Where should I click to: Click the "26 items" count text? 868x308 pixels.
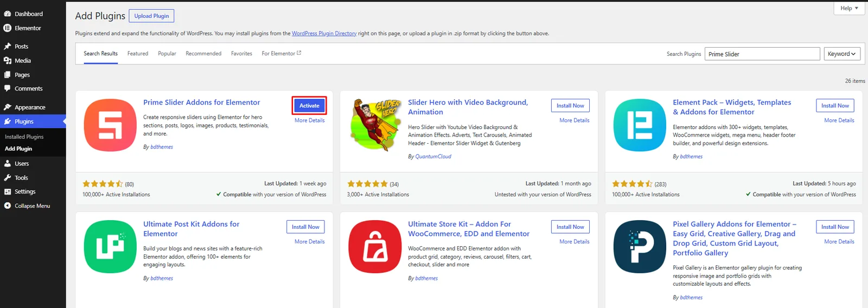coord(855,81)
